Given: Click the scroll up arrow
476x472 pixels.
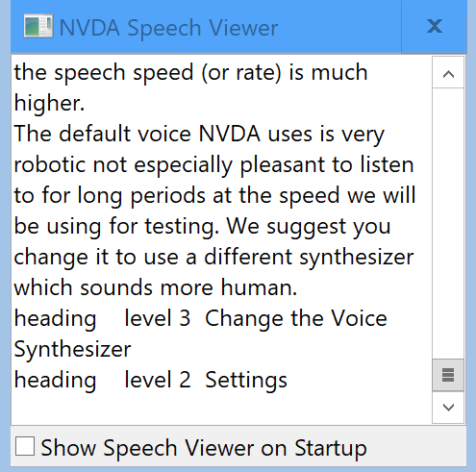Looking at the screenshot, I should click(x=448, y=74).
